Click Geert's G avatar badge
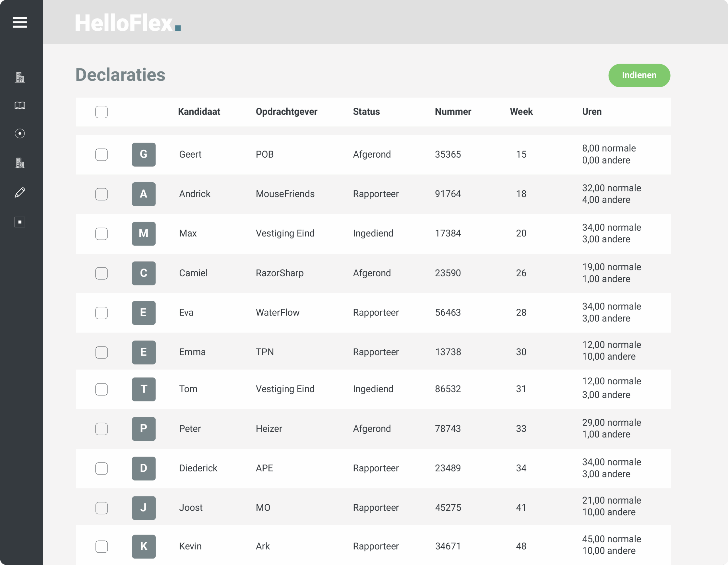The image size is (728, 565). (143, 154)
